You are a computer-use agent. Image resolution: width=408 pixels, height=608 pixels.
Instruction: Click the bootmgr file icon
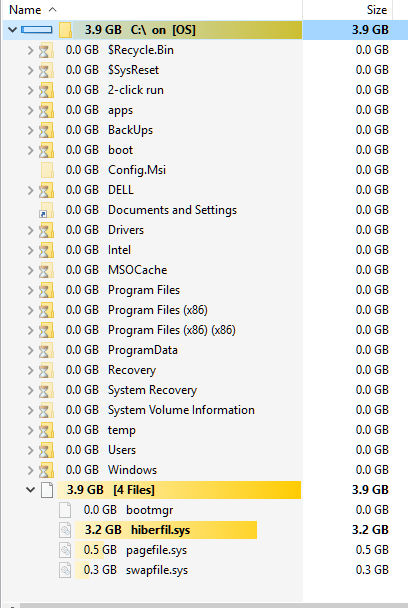click(65, 510)
